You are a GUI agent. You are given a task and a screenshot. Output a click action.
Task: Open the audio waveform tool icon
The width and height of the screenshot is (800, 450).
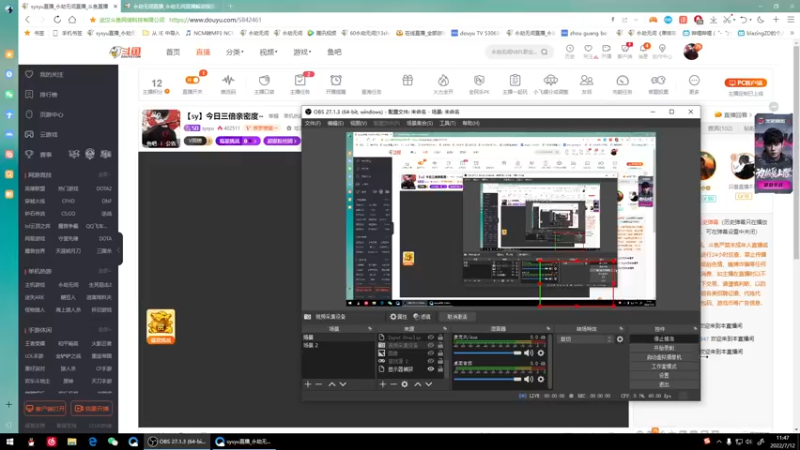[228, 80]
